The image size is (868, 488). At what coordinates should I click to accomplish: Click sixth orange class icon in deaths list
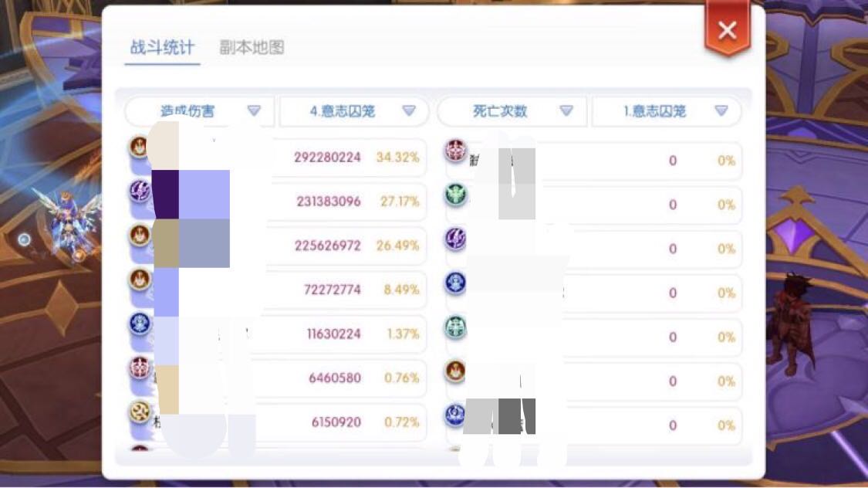[x=455, y=371]
